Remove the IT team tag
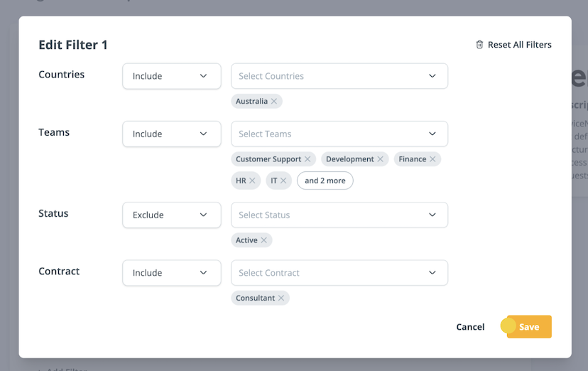588x371 pixels. tap(283, 181)
